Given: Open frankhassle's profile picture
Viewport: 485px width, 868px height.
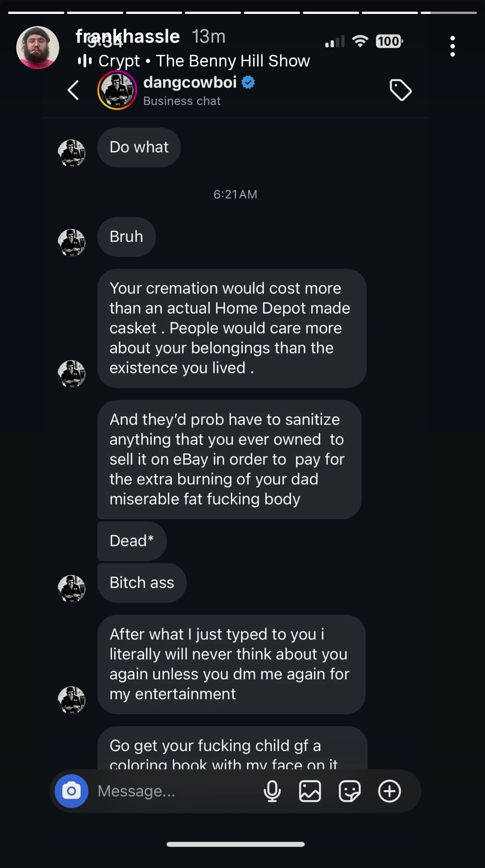Looking at the screenshot, I should tap(38, 48).
